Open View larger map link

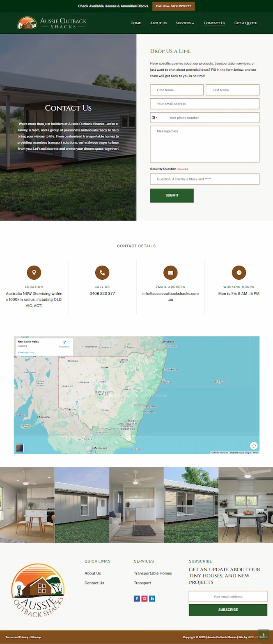point(26,352)
